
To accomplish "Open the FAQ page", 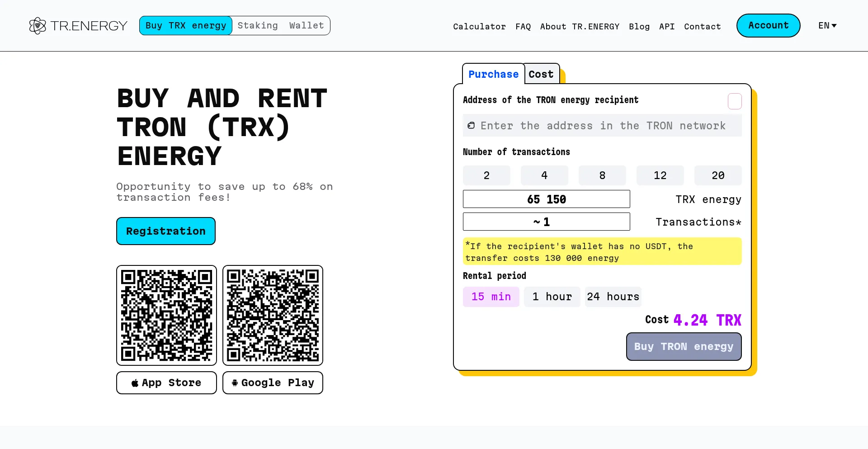I will tap(523, 27).
